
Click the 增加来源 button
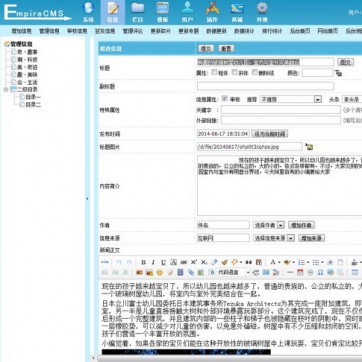click(312, 238)
